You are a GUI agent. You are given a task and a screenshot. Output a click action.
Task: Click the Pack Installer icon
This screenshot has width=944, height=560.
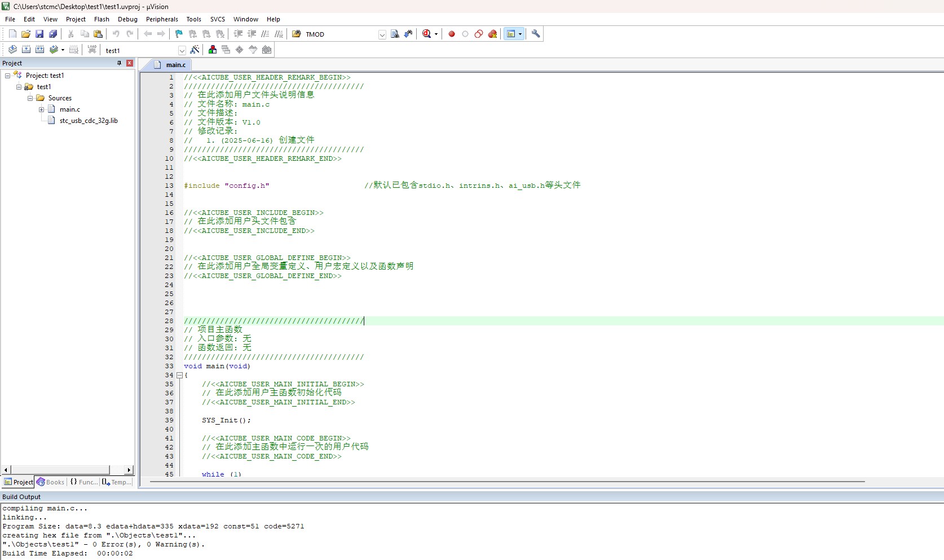tap(267, 50)
